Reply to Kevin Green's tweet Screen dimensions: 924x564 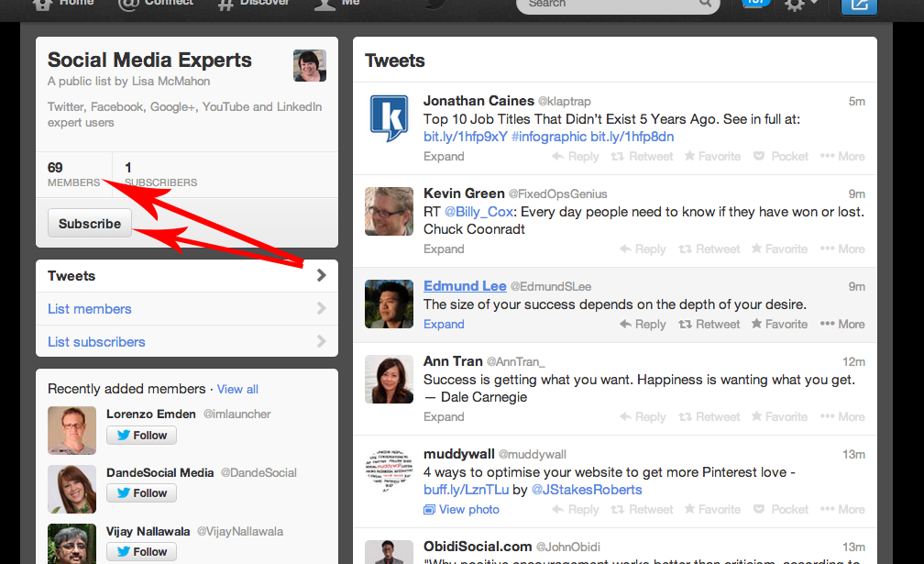643,249
